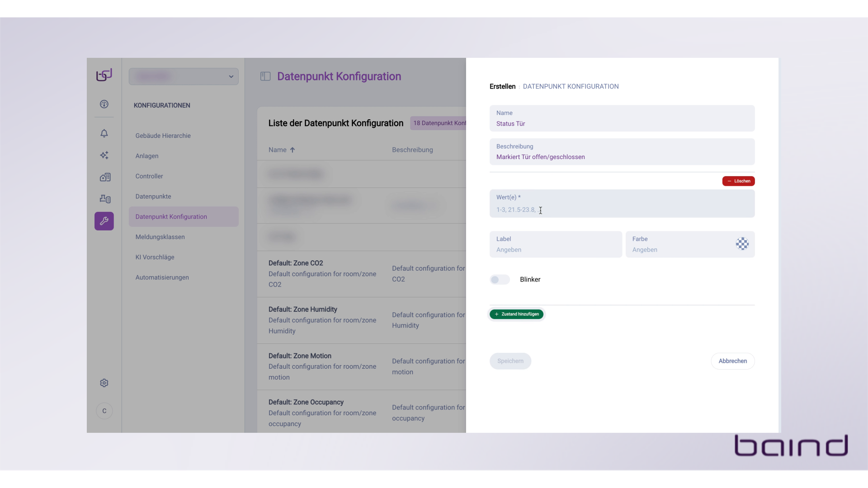Open the buildings sidebar icon
This screenshot has height=488, width=868.
tap(105, 177)
